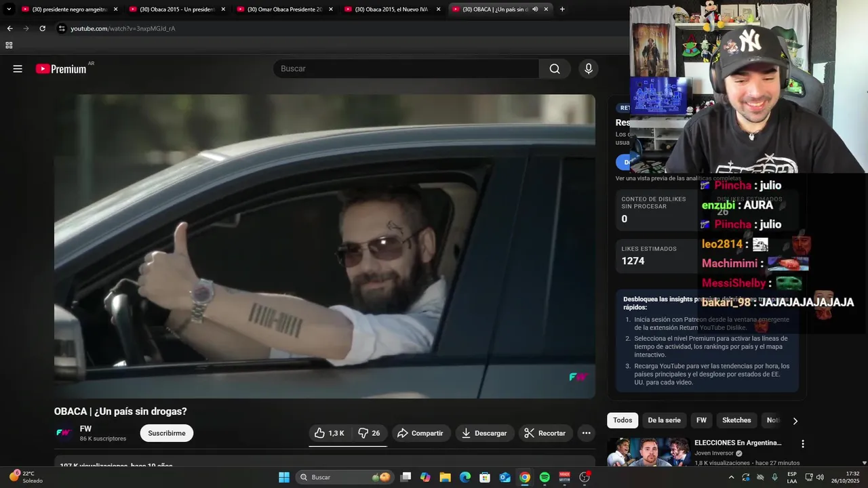Switch to Chrome on the taskbar
Image resolution: width=868 pixels, height=488 pixels.
[525, 477]
